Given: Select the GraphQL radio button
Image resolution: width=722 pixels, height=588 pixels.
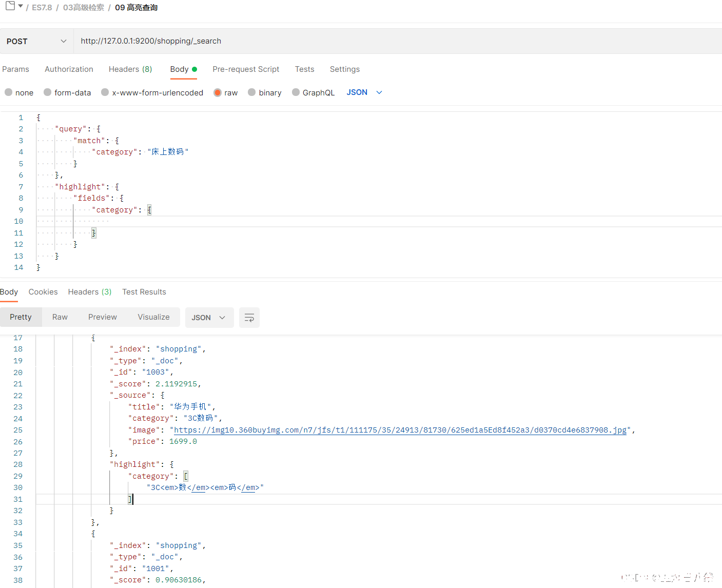Looking at the screenshot, I should click(296, 92).
